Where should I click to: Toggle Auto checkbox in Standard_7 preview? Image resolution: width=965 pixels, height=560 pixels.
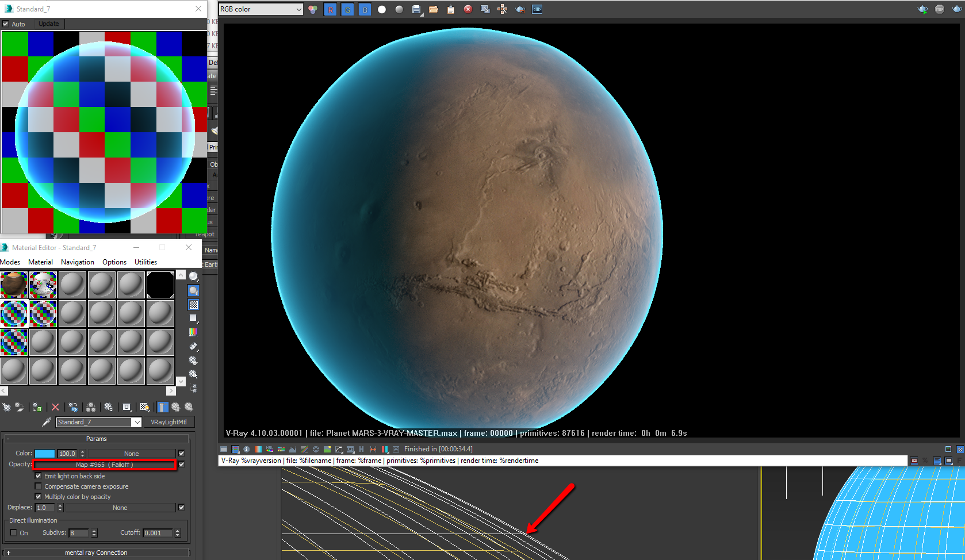[x=6, y=24]
